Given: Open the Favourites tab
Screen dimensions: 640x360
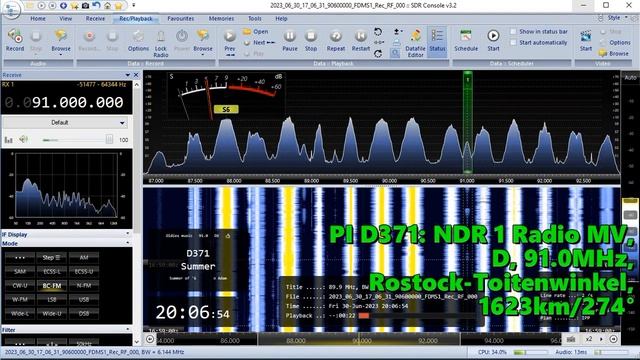Looking at the screenshot, I should 181,18.
